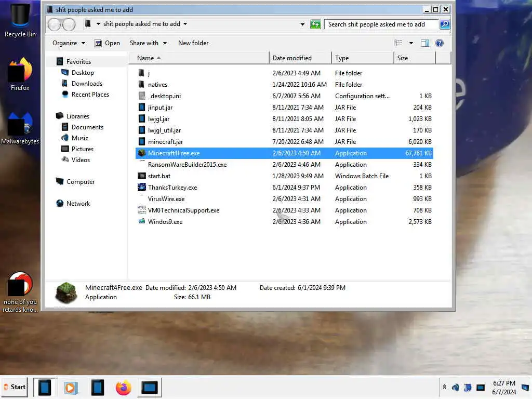Click the change view icon
The width and height of the screenshot is (532, 399).
(x=398, y=43)
